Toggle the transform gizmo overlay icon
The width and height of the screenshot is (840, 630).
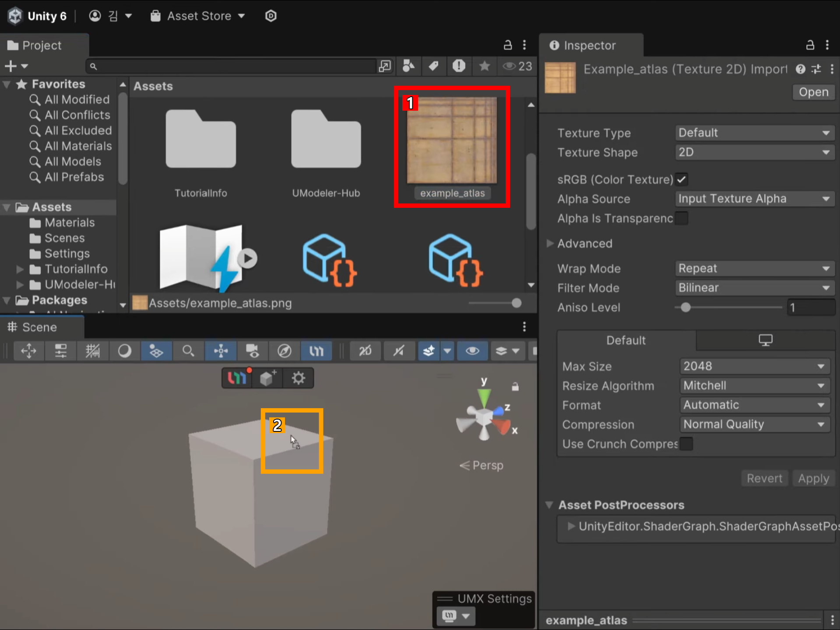click(x=221, y=351)
